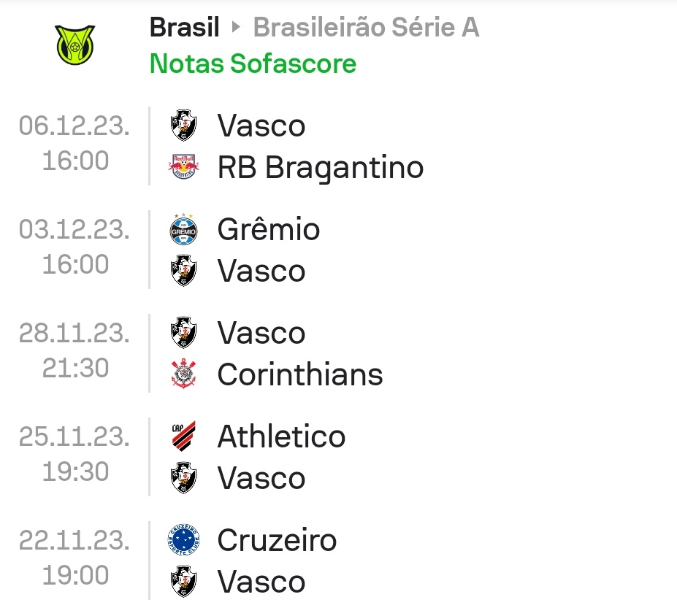The width and height of the screenshot is (677, 616).
Task: Click the Cruzeiro team crest
Action: (x=183, y=541)
